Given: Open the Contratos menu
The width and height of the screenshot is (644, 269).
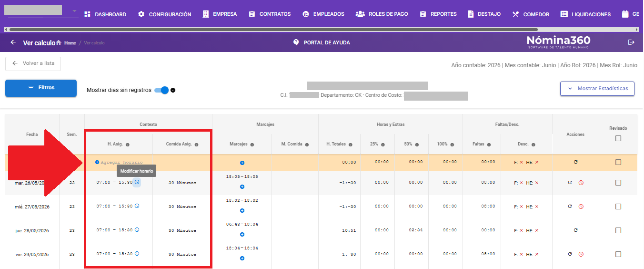Looking at the screenshot, I should pyautogui.click(x=270, y=14).
